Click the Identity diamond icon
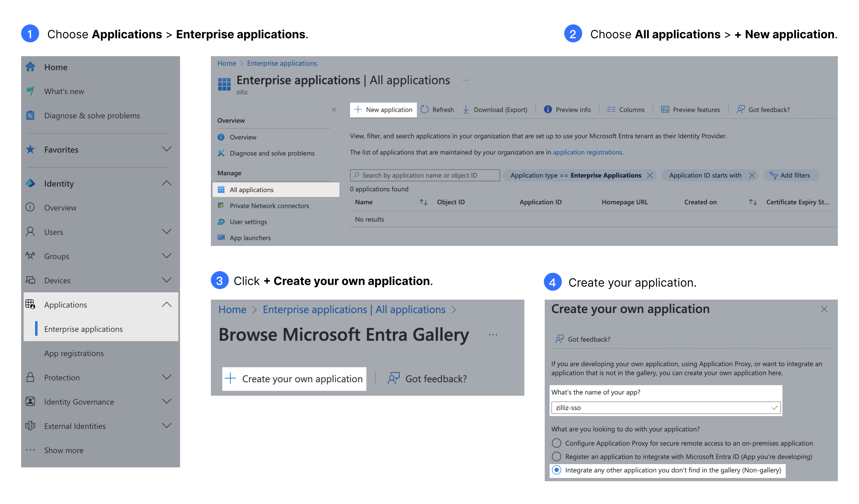This screenshot has height=504, width=859. tap(30, 183)
